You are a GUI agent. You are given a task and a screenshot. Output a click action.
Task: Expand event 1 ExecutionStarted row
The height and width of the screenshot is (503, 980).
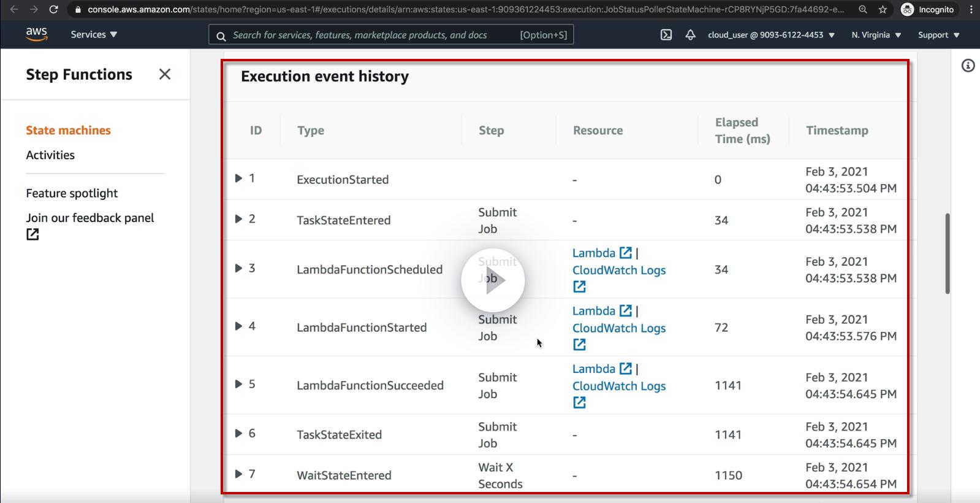coord(238,179)
